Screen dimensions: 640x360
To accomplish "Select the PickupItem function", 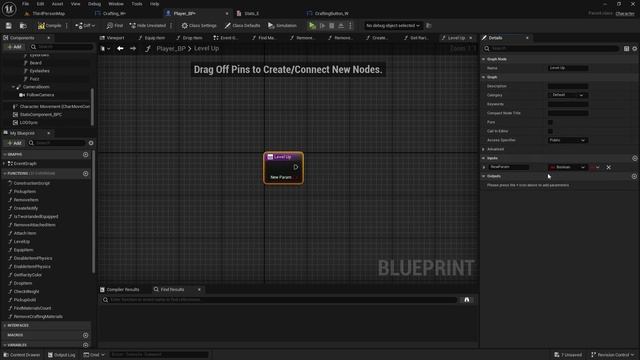I will pos(24,191).
